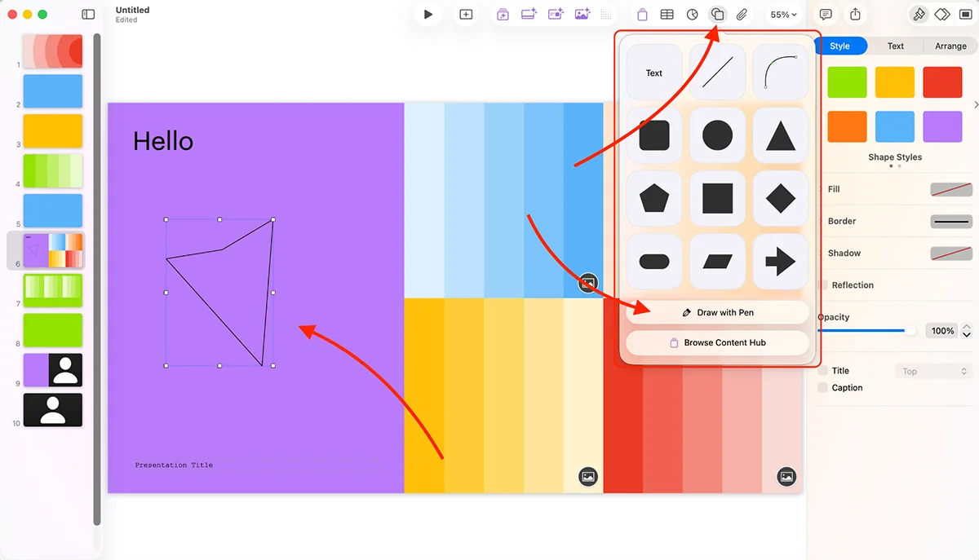Screen dimensions: 979x560
Task: Show next shape styles page arrow
Action: tap(976, 104)
